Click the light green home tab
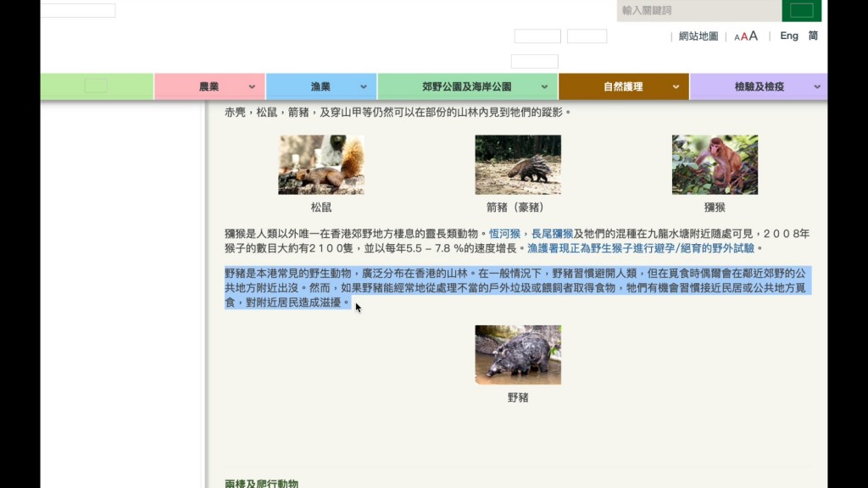Viewport: 868px width, 488px height. point(97,86)
